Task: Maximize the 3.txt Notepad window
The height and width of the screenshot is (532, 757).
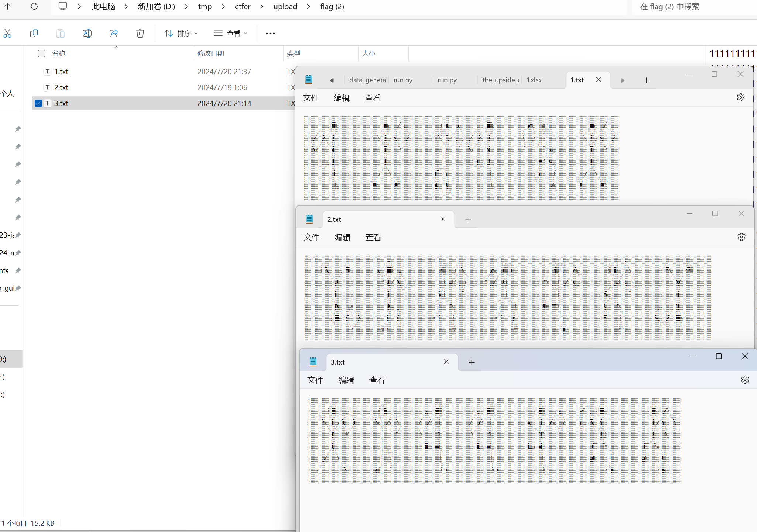Action: (x=719, y=356)
